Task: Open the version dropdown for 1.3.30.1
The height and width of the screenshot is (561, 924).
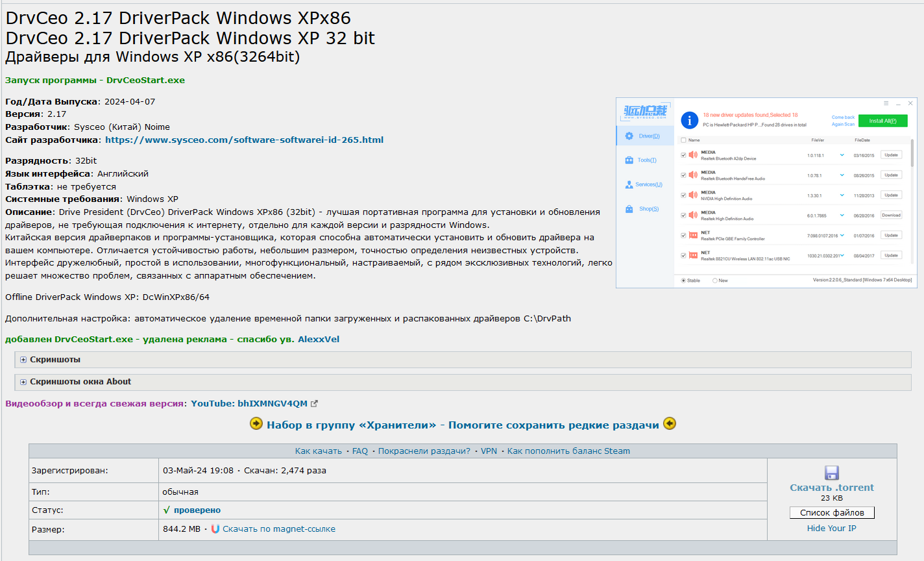Action: click(x=842, y=195)
